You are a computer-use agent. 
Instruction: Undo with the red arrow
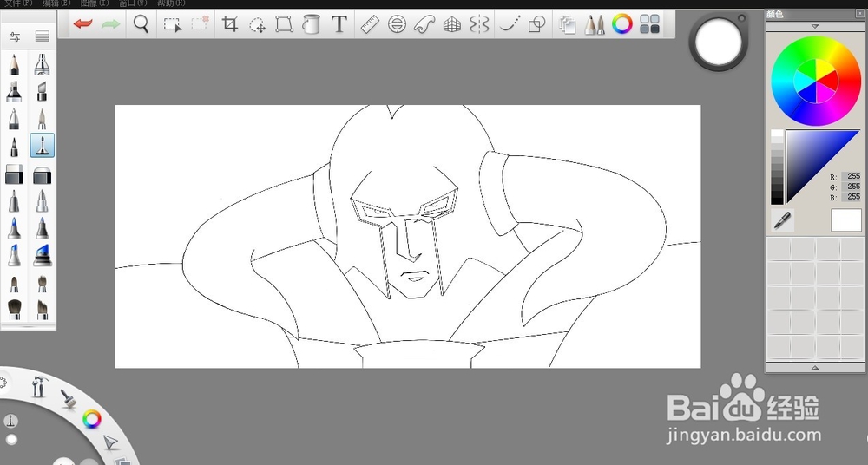click(82, 24)
